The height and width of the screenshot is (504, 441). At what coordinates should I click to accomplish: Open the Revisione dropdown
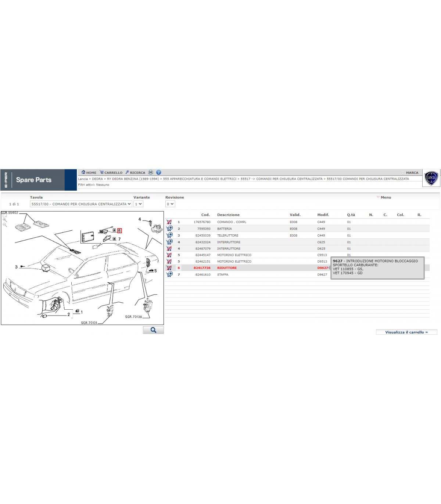170,204
